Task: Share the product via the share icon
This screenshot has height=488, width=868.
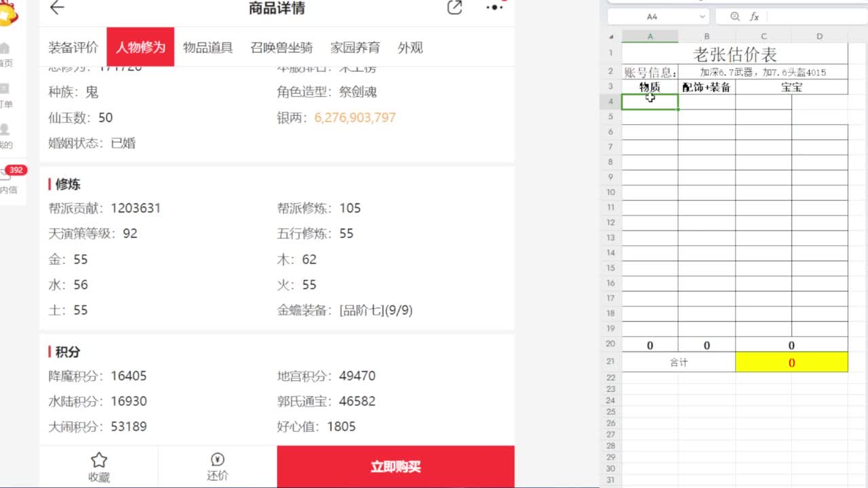Action: click(454, 7)
